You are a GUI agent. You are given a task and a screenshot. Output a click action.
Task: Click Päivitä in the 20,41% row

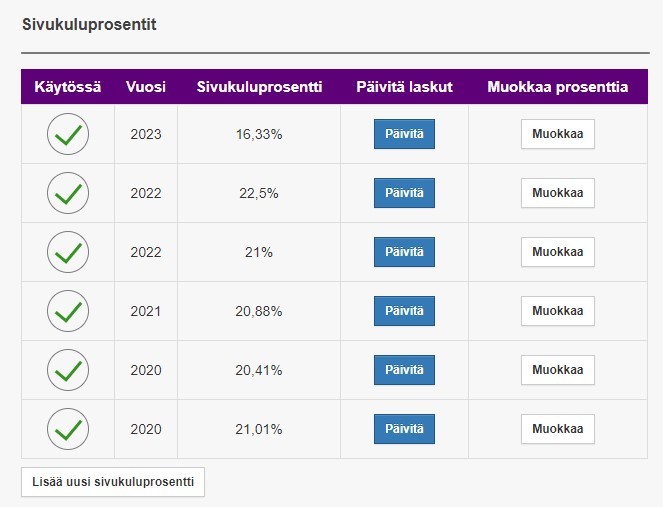[404, 370]
